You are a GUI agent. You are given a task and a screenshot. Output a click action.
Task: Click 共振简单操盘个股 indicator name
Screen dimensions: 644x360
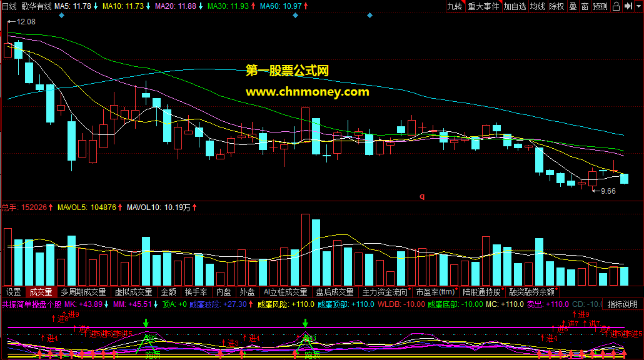(32, 304)
